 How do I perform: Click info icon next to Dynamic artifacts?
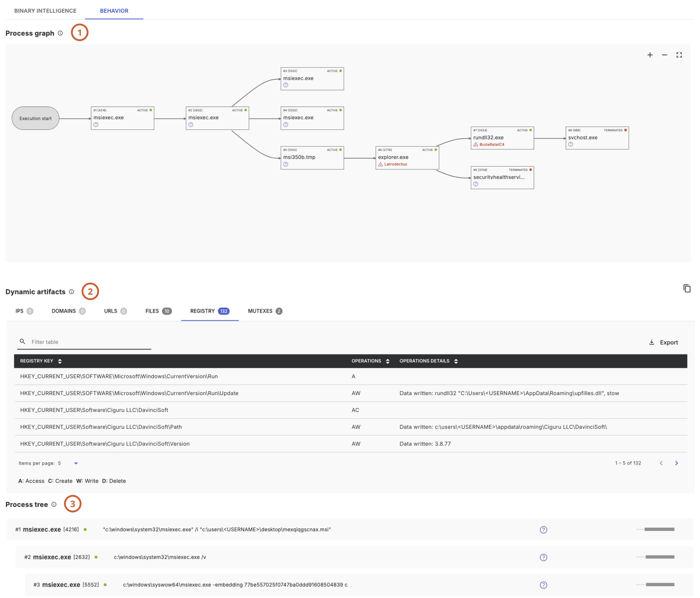[x=71, y=292]
